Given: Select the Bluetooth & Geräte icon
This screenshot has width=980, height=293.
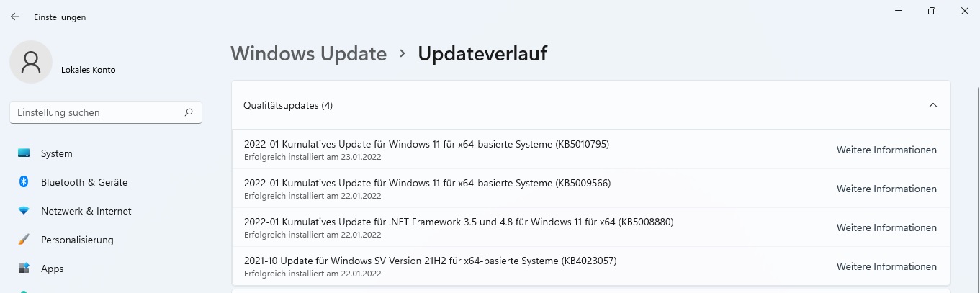Looking at the screenshot, I should [x=24, y=182].
